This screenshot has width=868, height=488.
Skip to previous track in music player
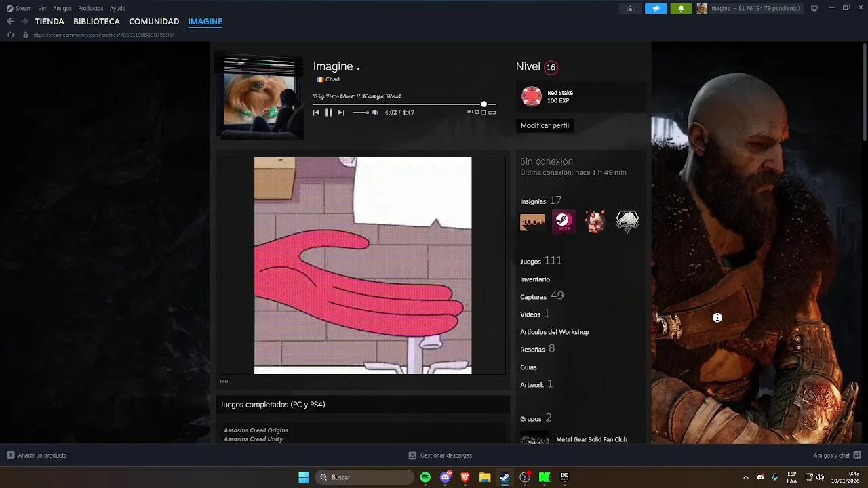pyautogui.click(x=316, y=113)
